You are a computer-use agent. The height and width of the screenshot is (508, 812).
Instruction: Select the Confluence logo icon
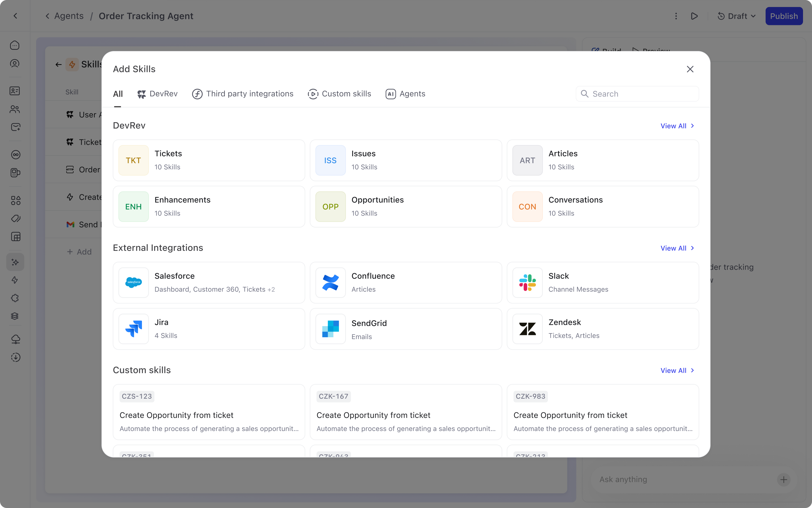pos(331,283)
